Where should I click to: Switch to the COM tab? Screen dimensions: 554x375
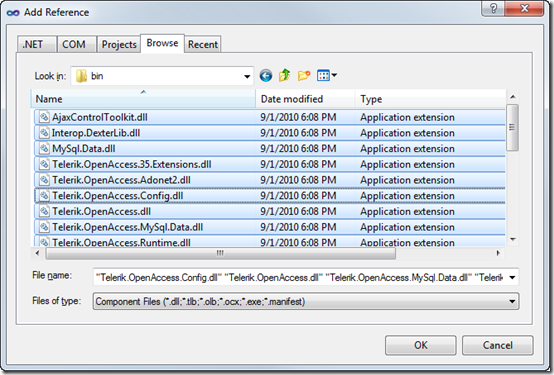(77, 44)
